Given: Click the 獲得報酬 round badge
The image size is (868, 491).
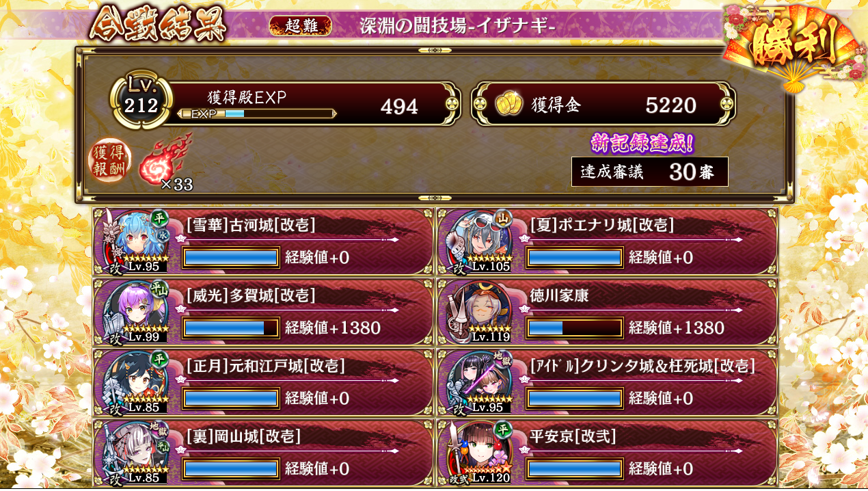Looking at the screenshot, I should coord(109,161).
